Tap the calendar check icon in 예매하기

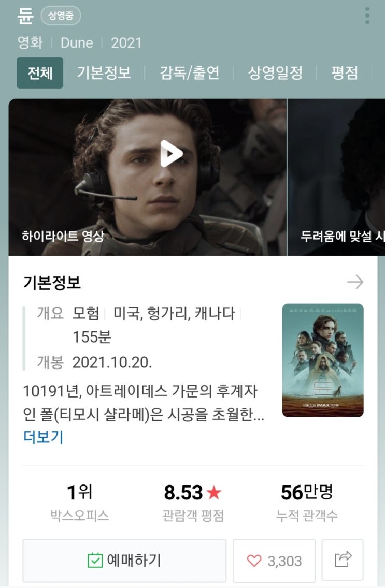pyautogui.click(x=95, y=560)
